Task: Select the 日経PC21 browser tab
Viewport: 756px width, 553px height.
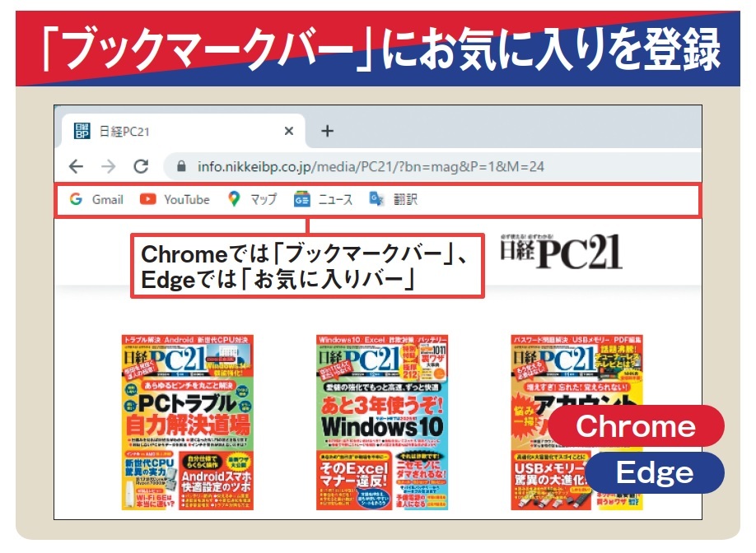Action: (184, 131)
